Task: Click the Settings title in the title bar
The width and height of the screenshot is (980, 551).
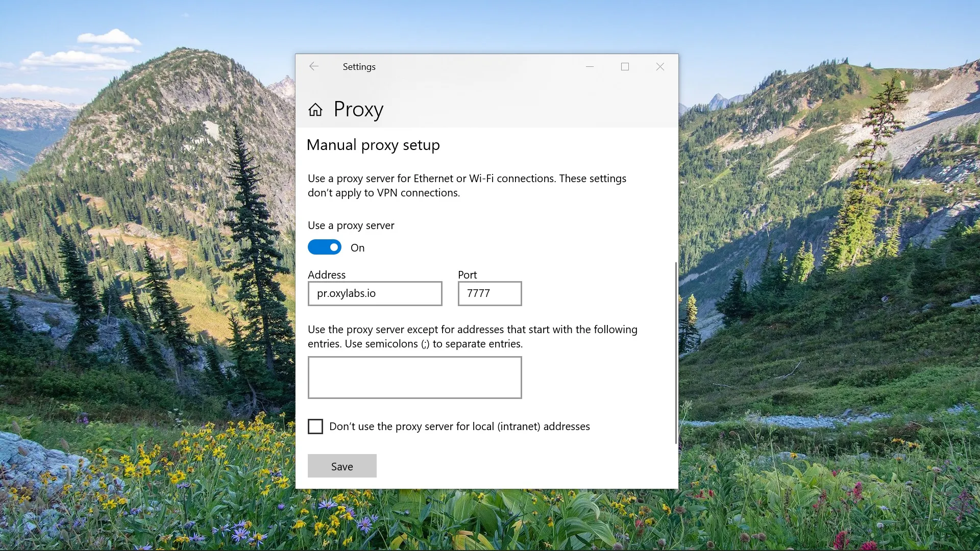Action: click(x=359, y=66)
